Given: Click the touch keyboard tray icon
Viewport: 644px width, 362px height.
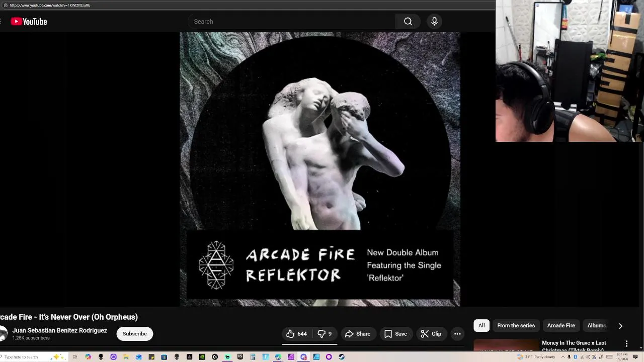Looking at the screenshot, I should 609,357.
